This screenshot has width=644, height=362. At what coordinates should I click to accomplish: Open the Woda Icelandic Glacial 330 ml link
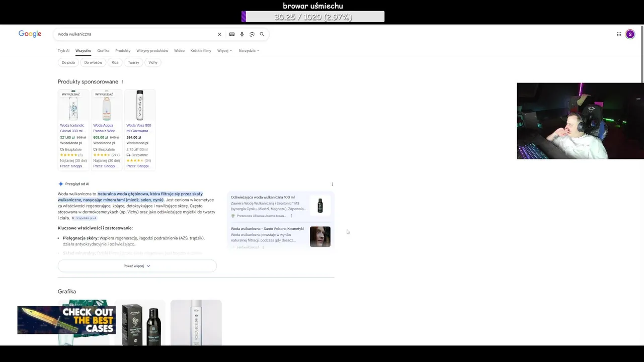(73, 128)
